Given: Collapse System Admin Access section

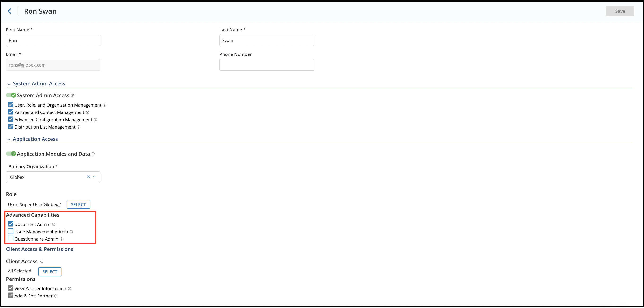Looking at the screenshot, I should point(9,84).
